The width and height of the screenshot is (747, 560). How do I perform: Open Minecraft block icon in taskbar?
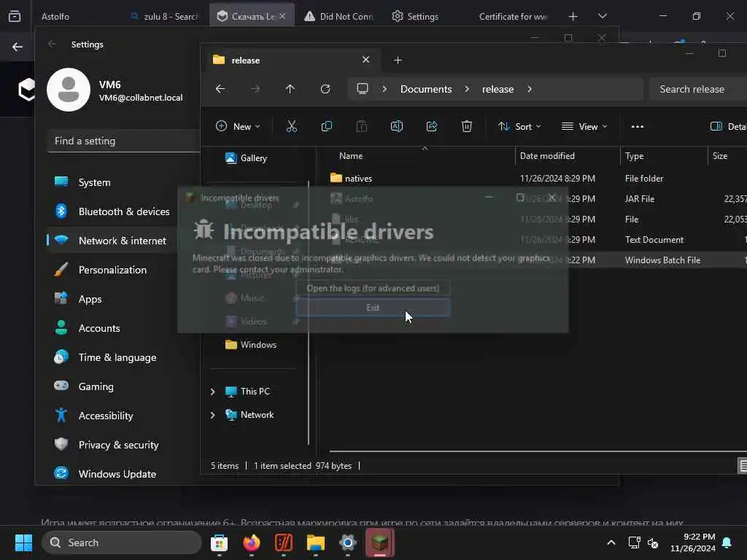tap(379, 542)
